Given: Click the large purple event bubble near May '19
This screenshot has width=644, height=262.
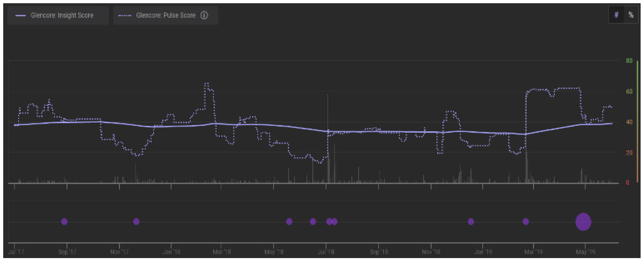Looking at the screenshot, I should 583,222.
